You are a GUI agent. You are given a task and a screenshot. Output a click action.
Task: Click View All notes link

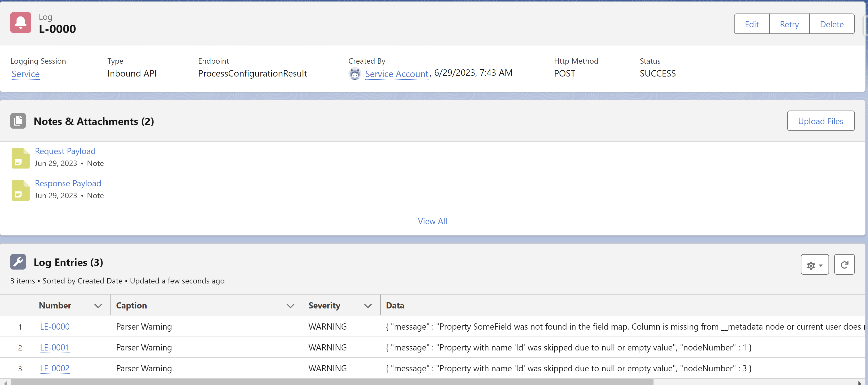point(432,221)
